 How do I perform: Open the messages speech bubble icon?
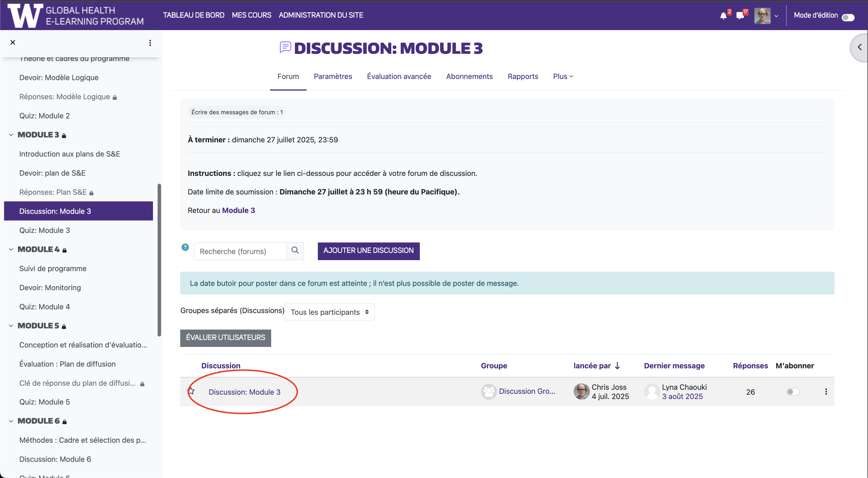pyautogui.click(x=740, y=16)
